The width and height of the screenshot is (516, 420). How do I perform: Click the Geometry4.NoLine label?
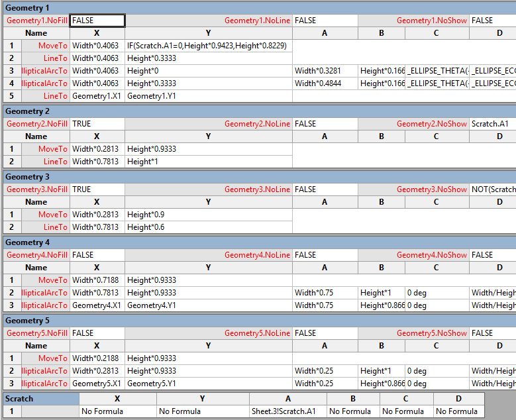point(257,255)
